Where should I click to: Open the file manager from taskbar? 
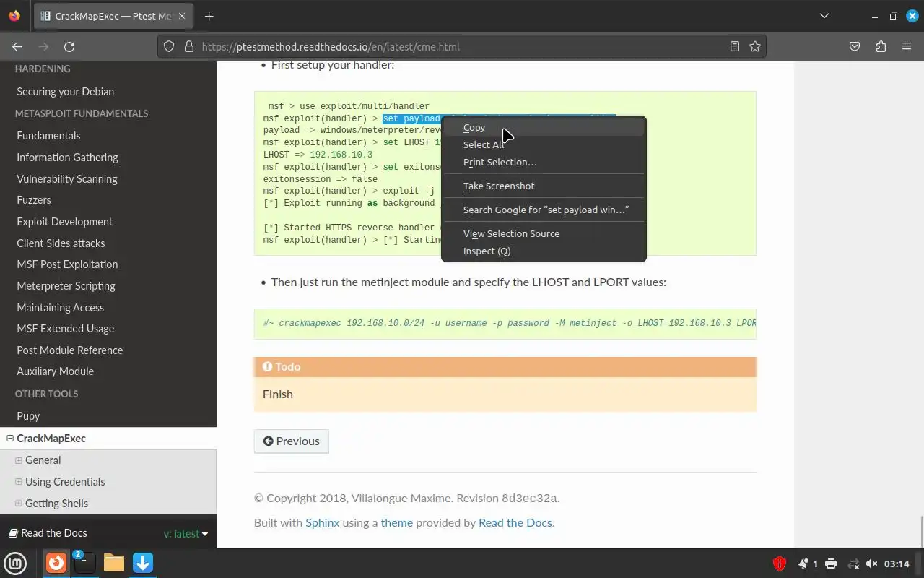114,563
